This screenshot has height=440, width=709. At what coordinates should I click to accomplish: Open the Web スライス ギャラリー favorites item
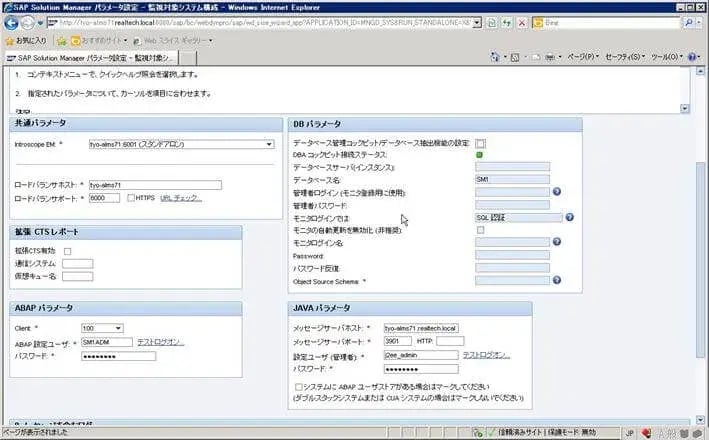click(172, 41)
